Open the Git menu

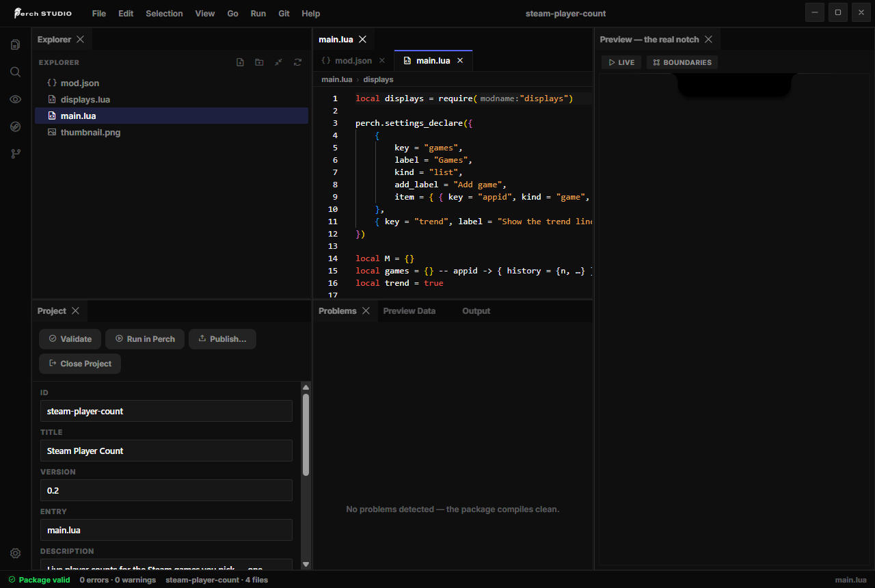[x=284, y=14]
